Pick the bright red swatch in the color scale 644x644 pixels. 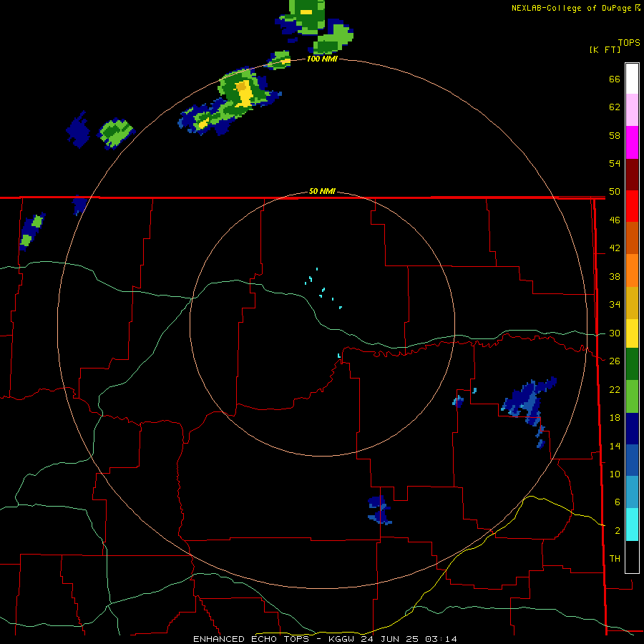tap(632, 206)
